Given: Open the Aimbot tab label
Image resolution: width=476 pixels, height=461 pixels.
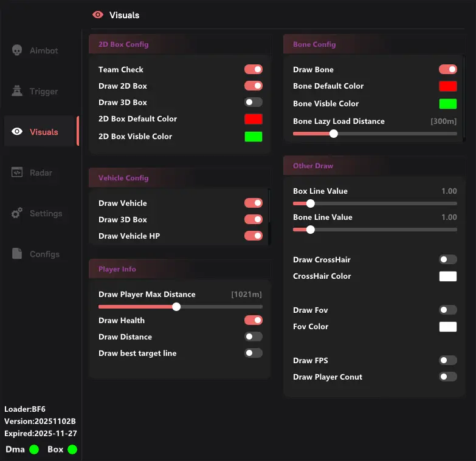Looking at the screenshot, I should pos(44,51).
